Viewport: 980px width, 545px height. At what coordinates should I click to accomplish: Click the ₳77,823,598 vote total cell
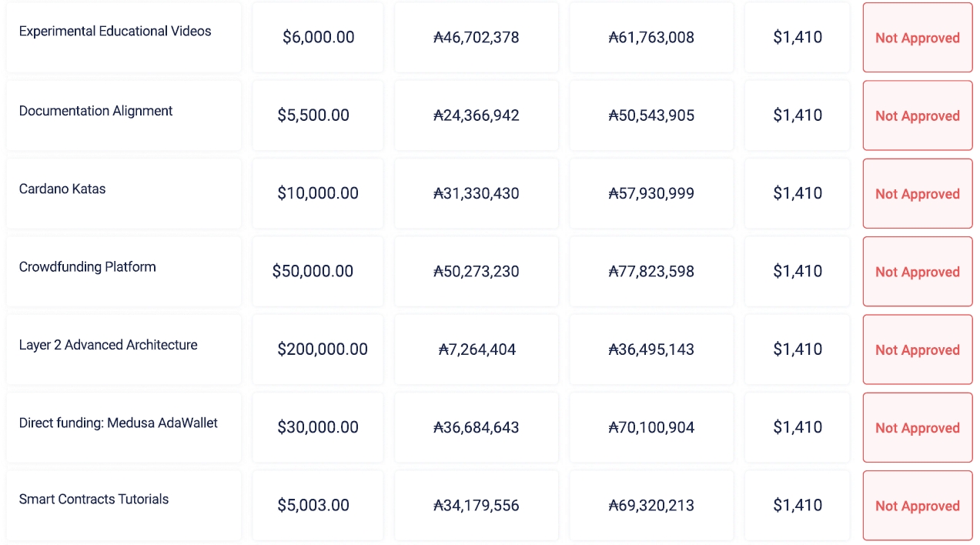click(651, 271)
